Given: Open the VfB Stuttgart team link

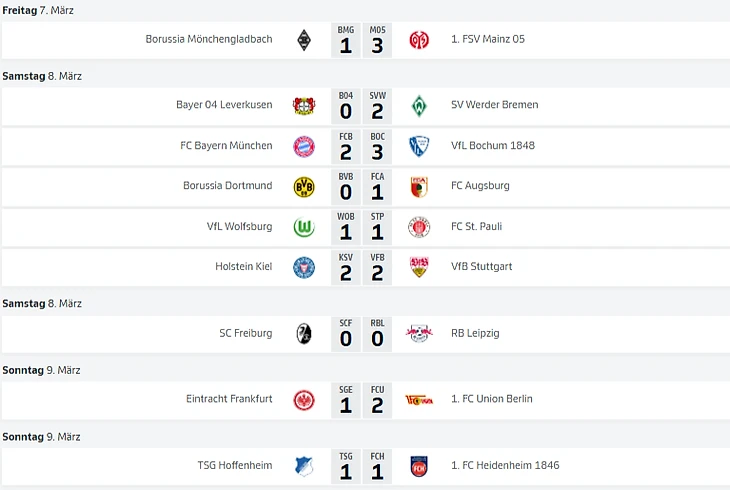Looking at the screenshot, I should point(481,266).
